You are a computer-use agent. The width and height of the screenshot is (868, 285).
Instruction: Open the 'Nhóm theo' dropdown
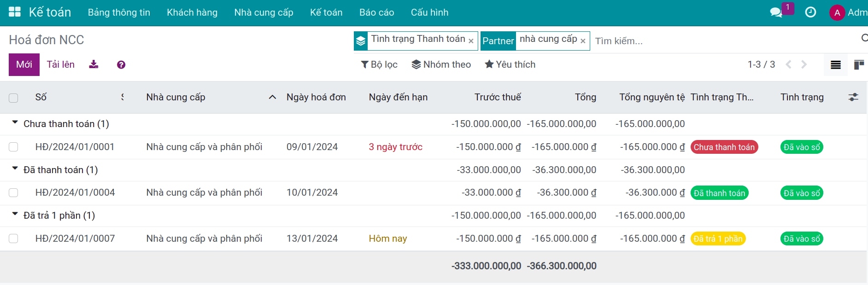(x=441, y=64)
